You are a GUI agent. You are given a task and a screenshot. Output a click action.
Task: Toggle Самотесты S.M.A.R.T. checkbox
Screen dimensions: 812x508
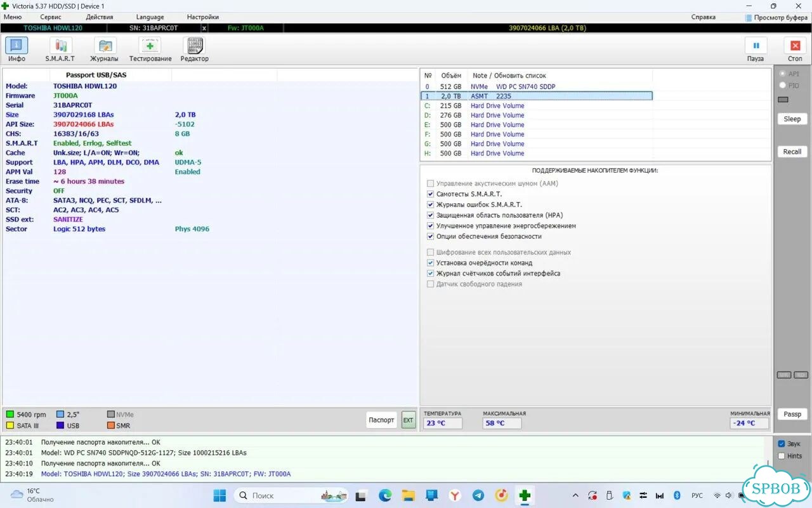431,194
